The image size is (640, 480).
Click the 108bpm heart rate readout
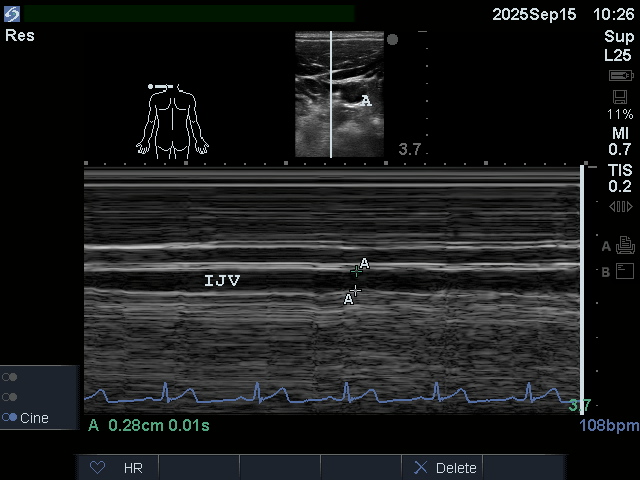(609, 426)
